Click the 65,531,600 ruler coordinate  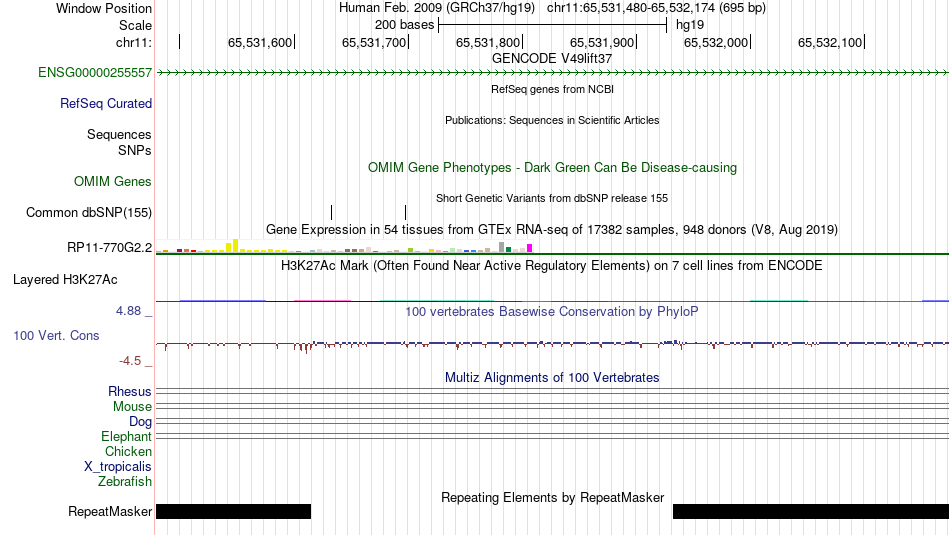260,42
